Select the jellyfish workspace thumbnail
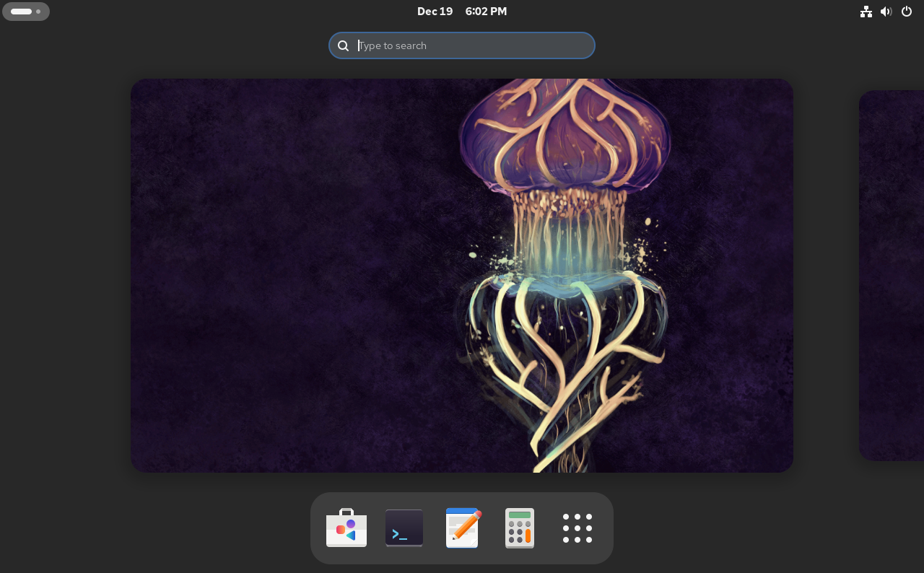Screen dimensions: 924x573 coord(462,276)
